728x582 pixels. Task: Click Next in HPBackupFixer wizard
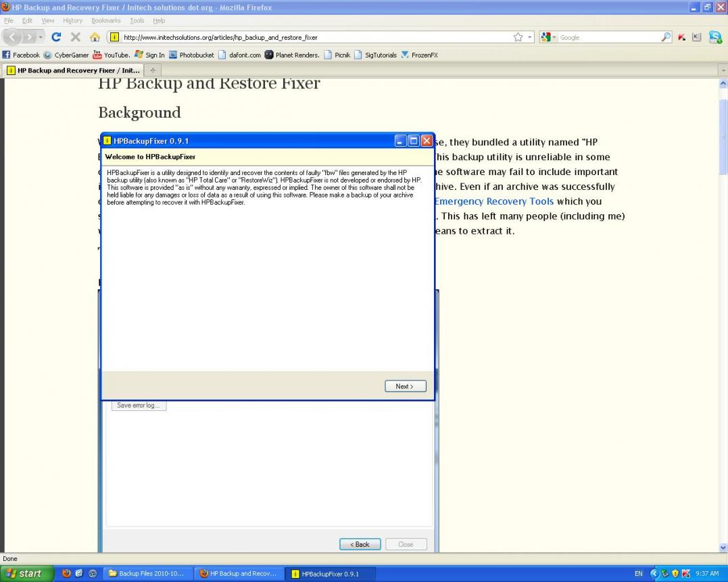pos(406,386)
